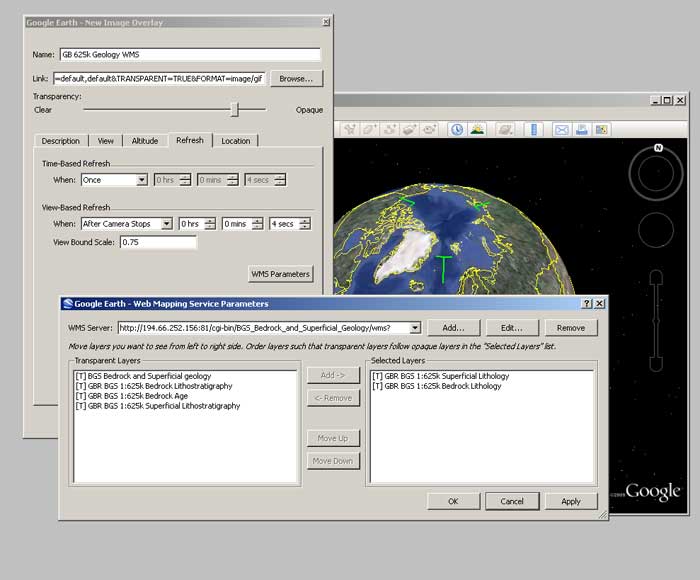Viewport: 700px width, 580px height.
Task: Click the View in Google Maps icon
Action: tap(601, 129)
